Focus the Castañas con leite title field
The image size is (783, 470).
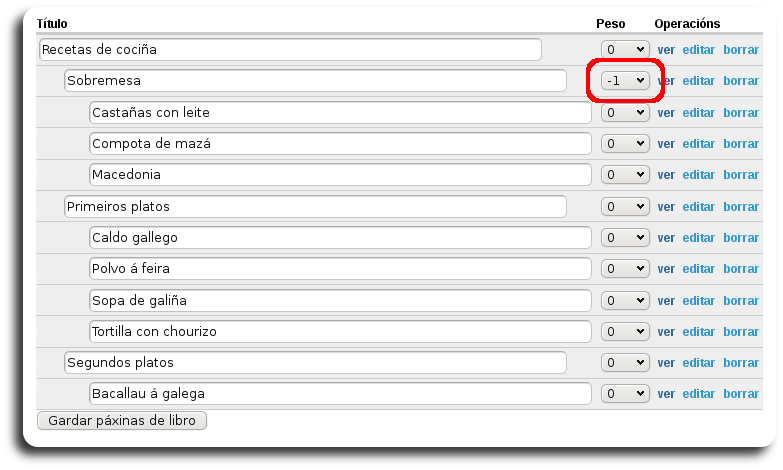pyautogui.click(x=340, y=113)
